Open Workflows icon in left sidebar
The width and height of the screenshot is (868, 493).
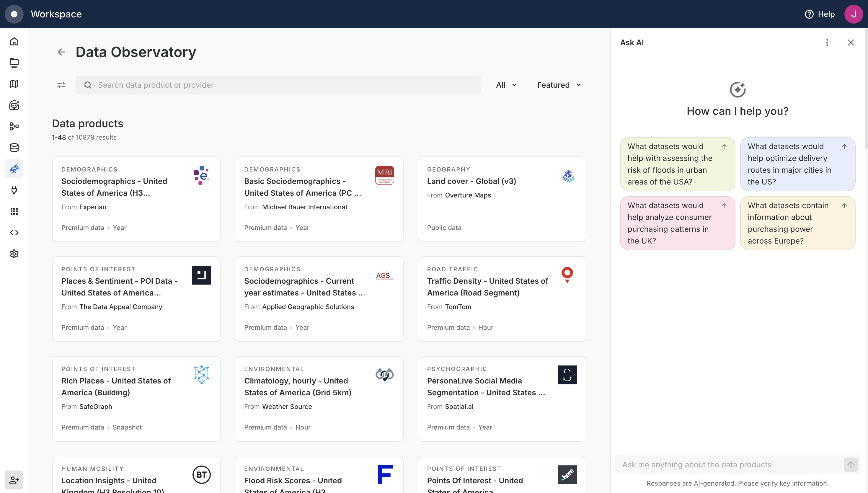14,126
